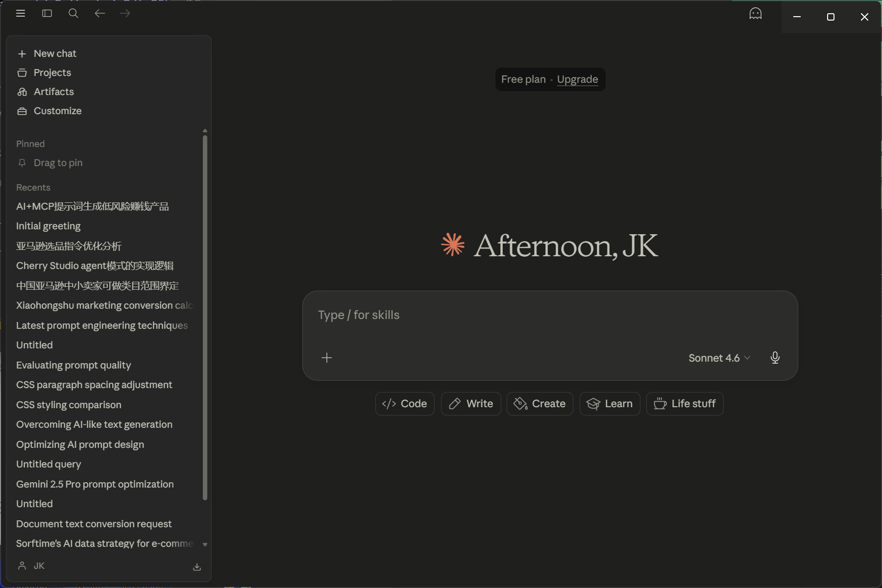Image resolution: width=882 pixels, height=588 pixels.
Task: Go back with the left arrow
Action: click(x=99, y=14)
